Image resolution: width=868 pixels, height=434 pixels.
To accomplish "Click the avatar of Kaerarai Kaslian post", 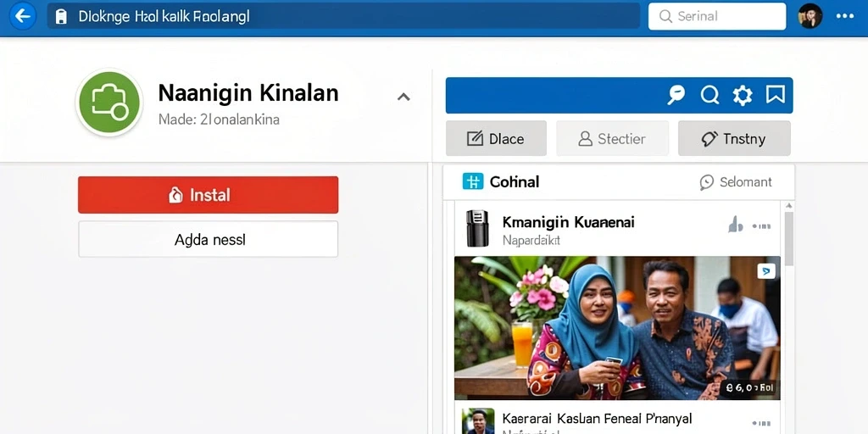I will tap(478, 421).
